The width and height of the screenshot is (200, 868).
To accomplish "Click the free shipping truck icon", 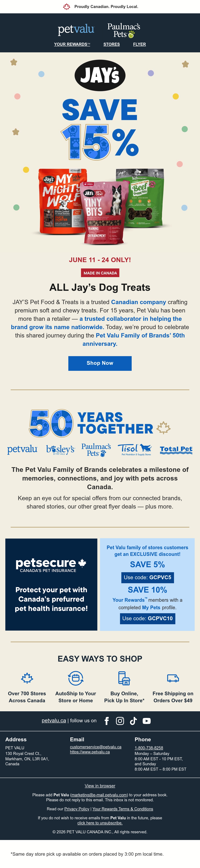I will pos(173,678).
